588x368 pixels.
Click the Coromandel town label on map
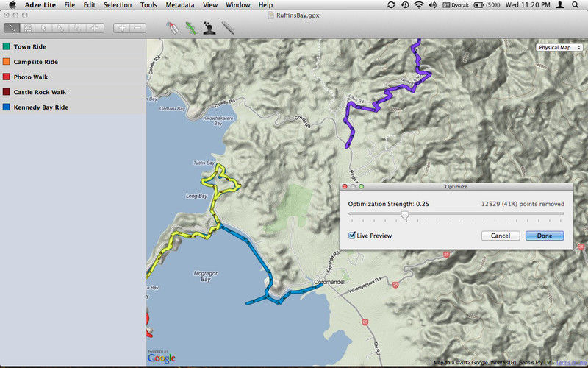(x=329, y=282)
